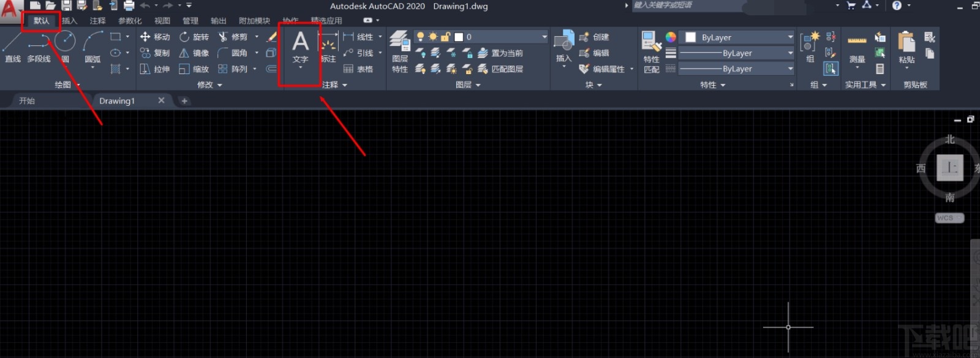Image resolution: width=980 pixels, height=358 pixels.
Task: Expand the 修改 (Modify) panel
Action: pyautogui.click(x=209, y=84)
